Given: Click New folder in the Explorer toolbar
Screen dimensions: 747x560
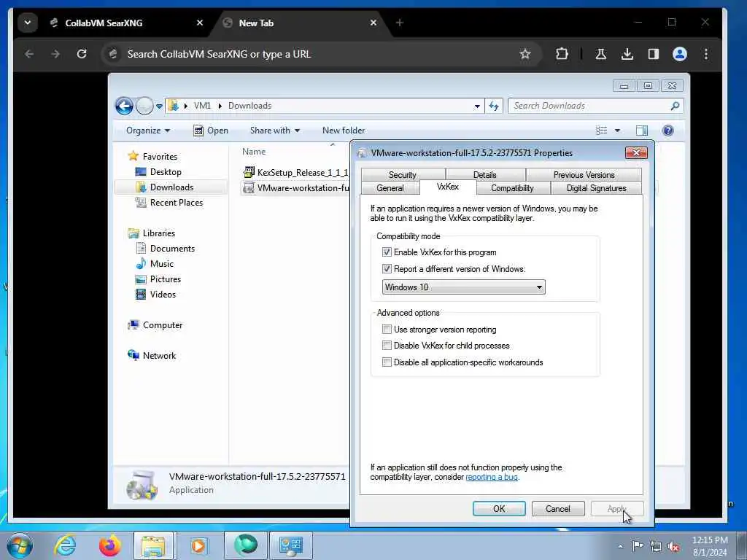Looking at the screenshot, I should point(344,131).
